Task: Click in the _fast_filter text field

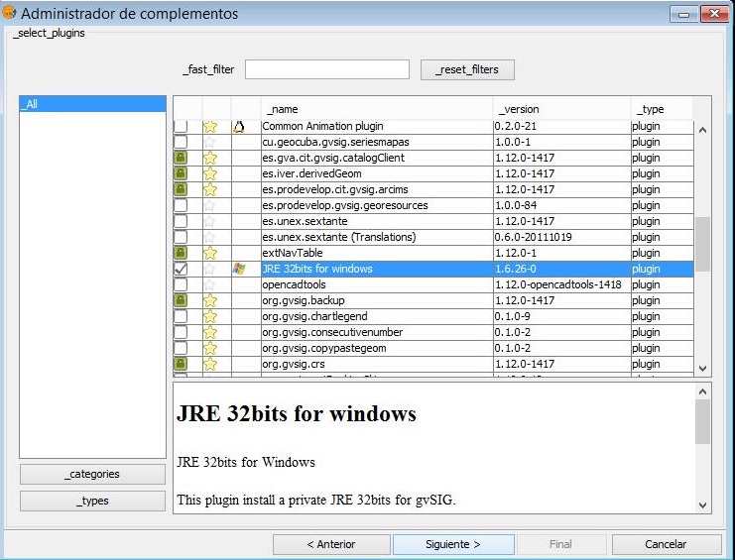Action: click(327, 69)
